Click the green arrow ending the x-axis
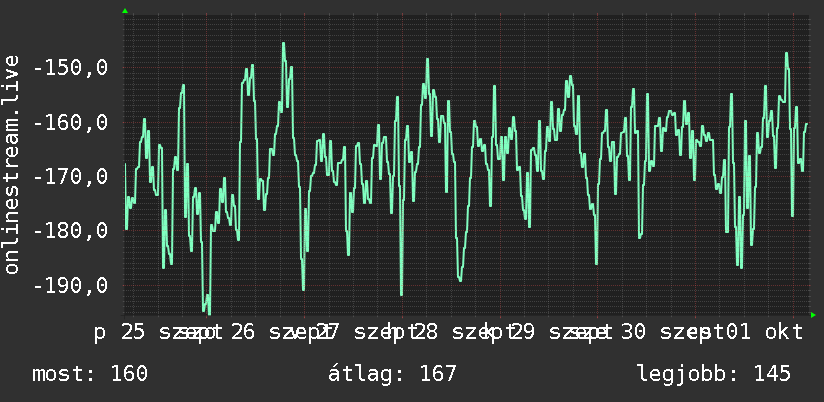 point(813,315)
